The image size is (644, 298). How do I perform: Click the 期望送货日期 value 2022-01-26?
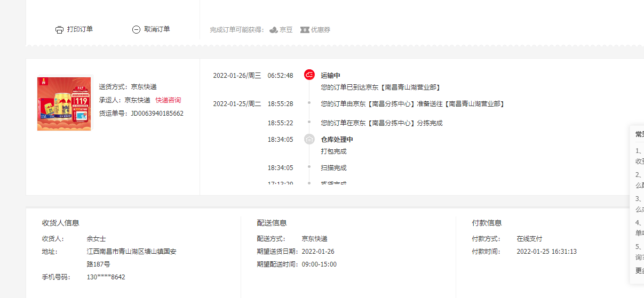click(318, 252)
